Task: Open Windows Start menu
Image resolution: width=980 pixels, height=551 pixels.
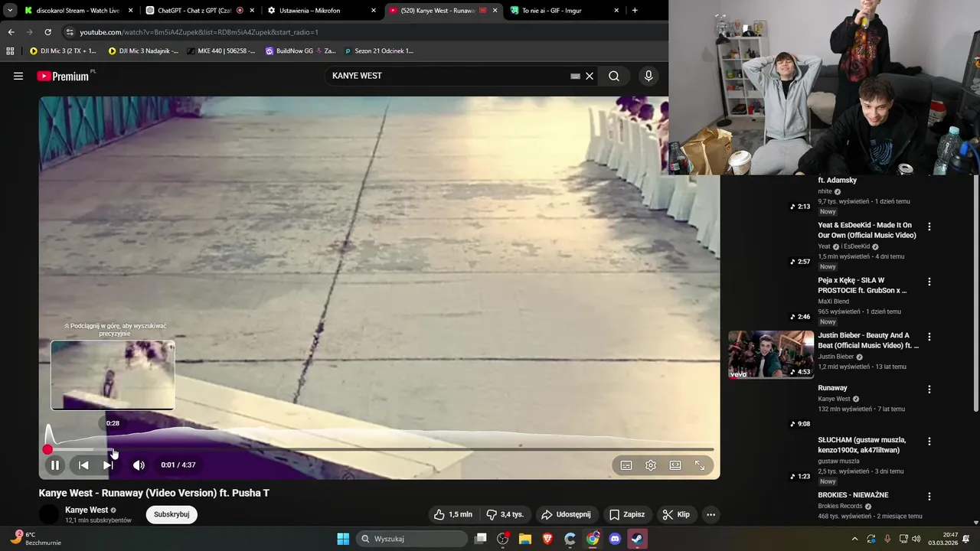Action: tap(343, 539)
